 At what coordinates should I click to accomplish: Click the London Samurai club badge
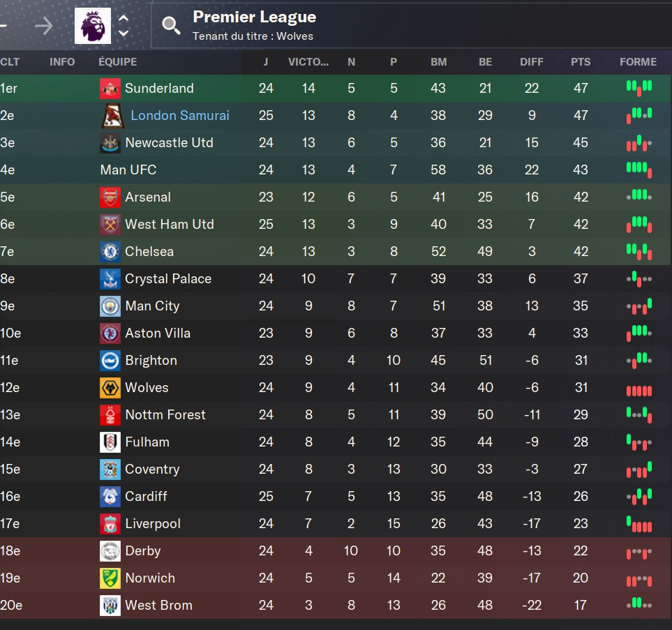113,116
